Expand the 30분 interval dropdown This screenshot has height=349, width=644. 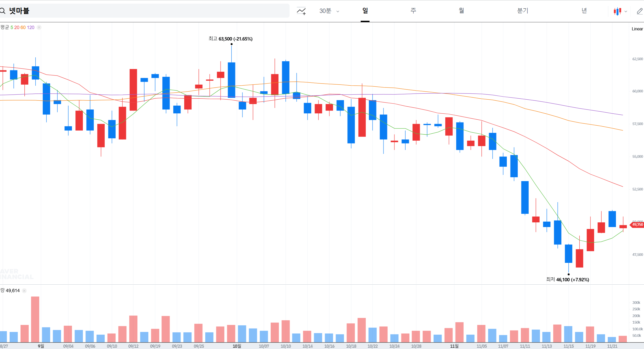[x=329, y=11]
